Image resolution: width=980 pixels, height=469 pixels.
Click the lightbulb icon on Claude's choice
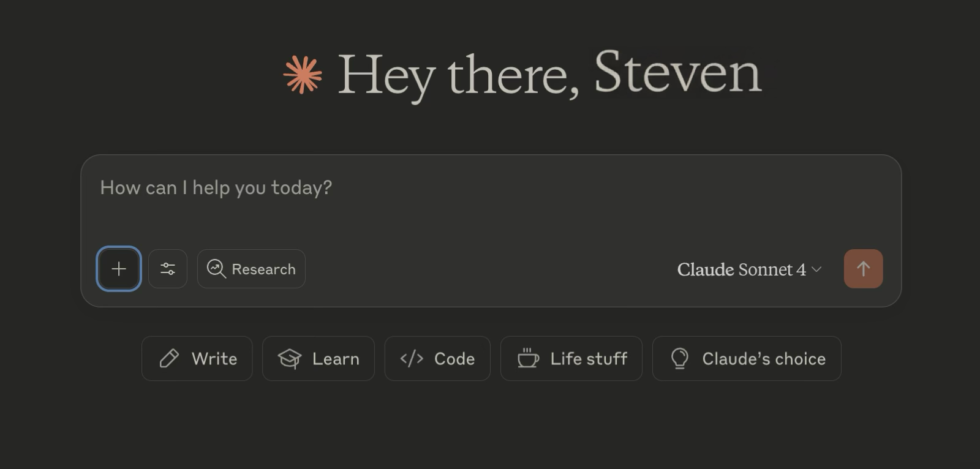680,358
